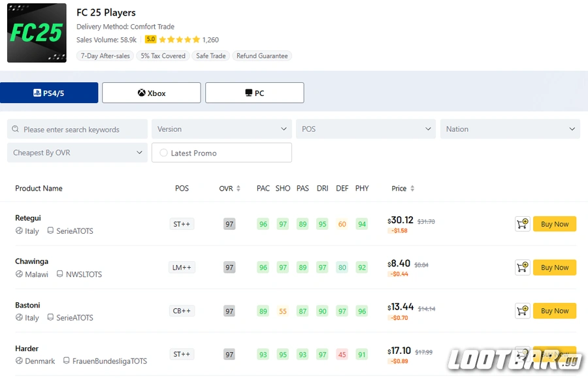This screenshot has width=588, height=378.
Task: Click the 1,260 review count
Action: pos(210,40)
